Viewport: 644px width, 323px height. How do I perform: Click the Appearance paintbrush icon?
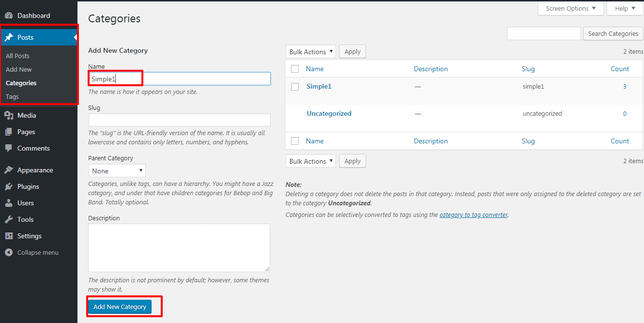[9, 170]
